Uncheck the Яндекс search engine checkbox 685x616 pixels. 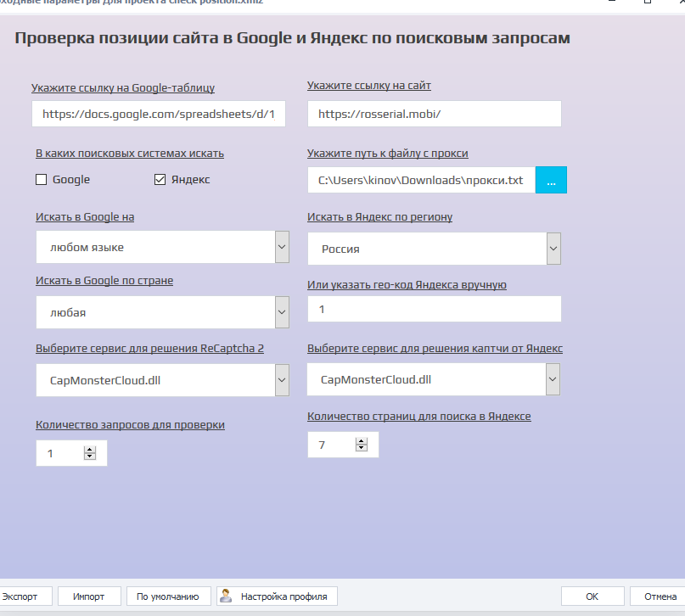[160, 180]
